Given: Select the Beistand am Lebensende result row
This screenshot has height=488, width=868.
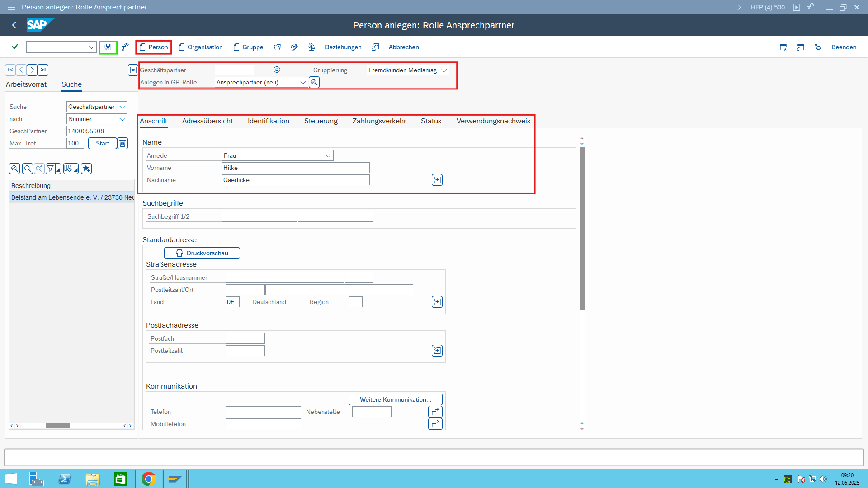Looking at the screenshot, I should [x=72, y=197].
